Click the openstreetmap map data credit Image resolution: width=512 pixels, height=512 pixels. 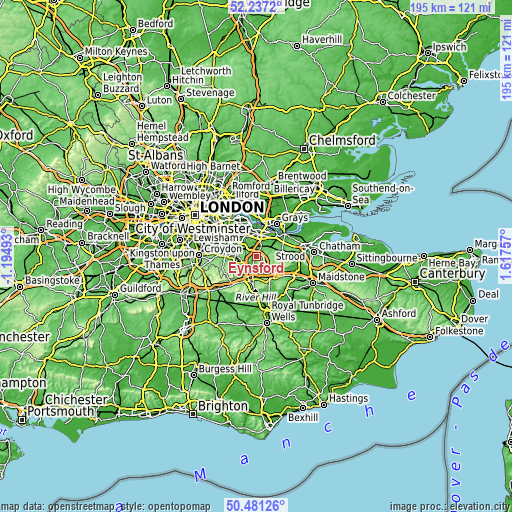58,507
